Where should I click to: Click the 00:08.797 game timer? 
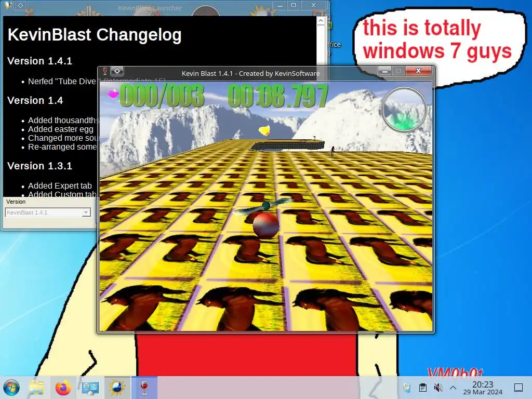[278, 96]
